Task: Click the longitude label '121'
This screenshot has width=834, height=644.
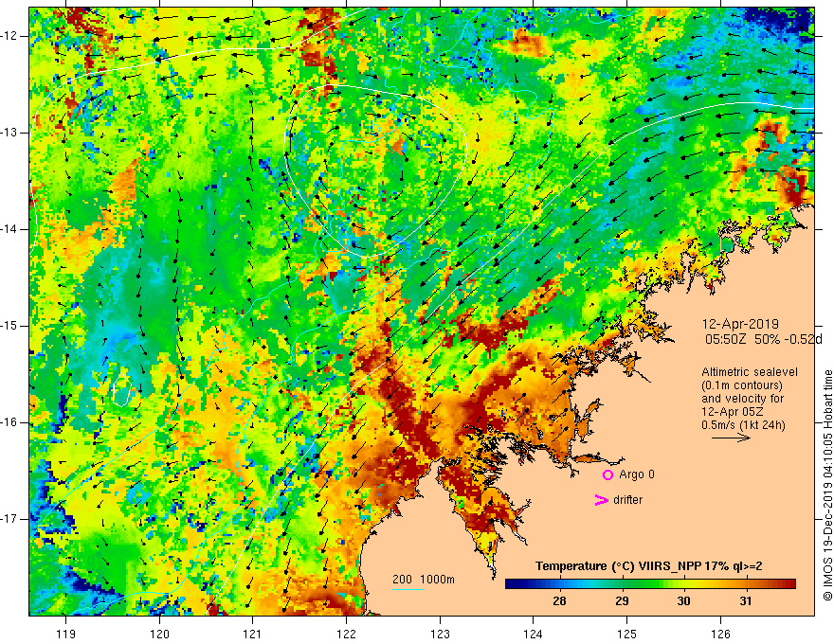Action: [253, 634]
